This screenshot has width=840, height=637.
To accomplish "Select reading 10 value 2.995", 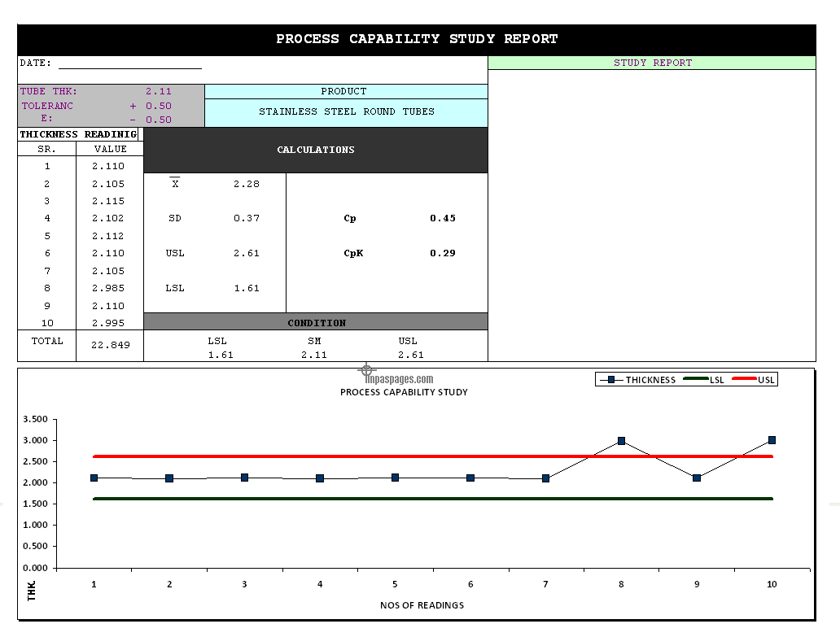I will coord(108,323).
